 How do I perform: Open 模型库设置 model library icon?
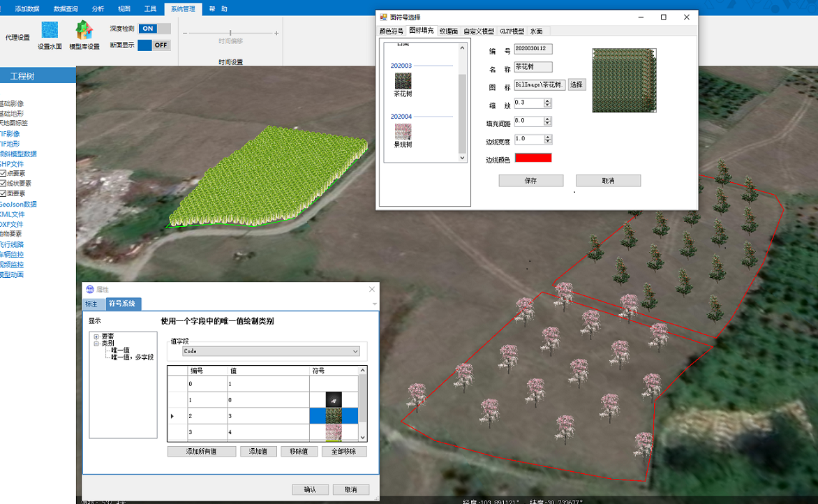pos(84,31)
